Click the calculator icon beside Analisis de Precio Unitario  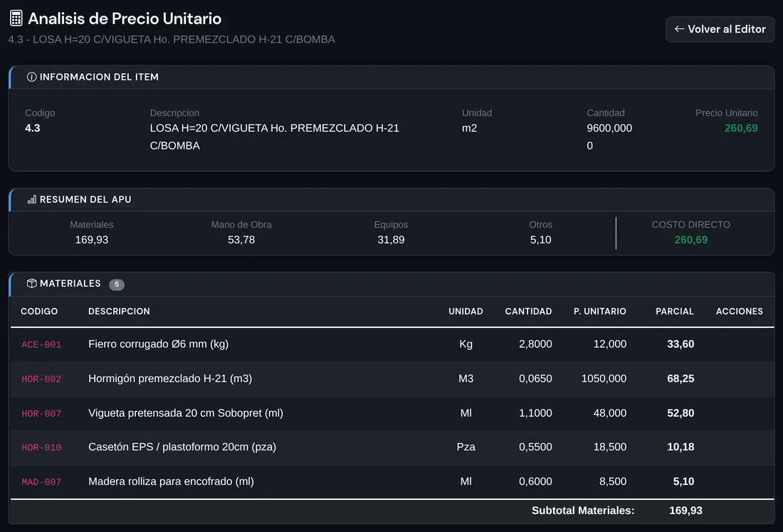16,18
